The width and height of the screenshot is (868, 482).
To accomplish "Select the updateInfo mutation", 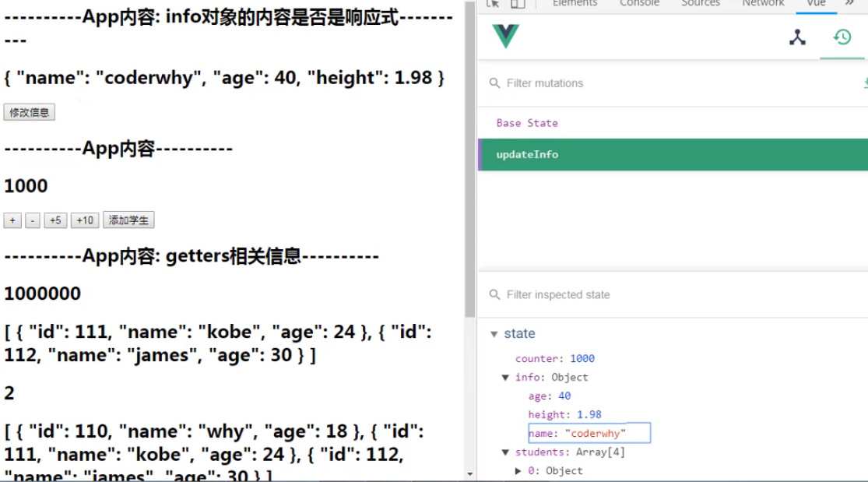I will (673, 155).
